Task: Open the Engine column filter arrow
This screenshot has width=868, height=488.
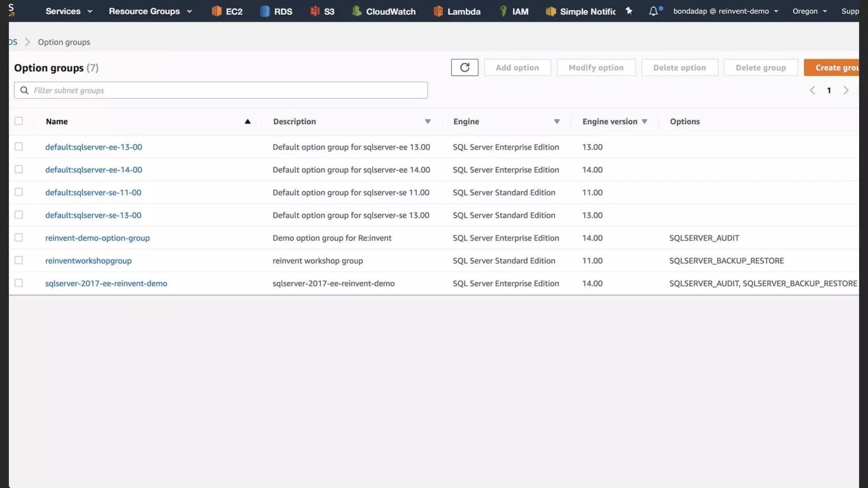Action: (556, 122)
